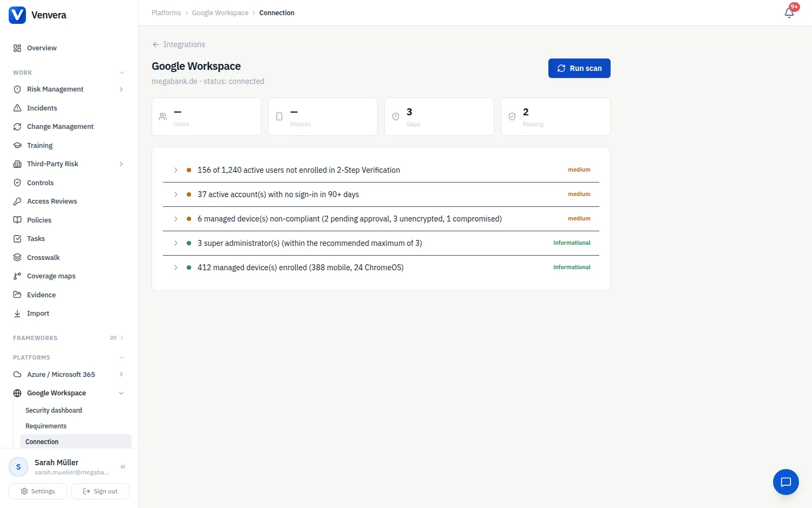812x508 pixels.
Task: Click the Overview grid icon
Action: pos(17,48)
